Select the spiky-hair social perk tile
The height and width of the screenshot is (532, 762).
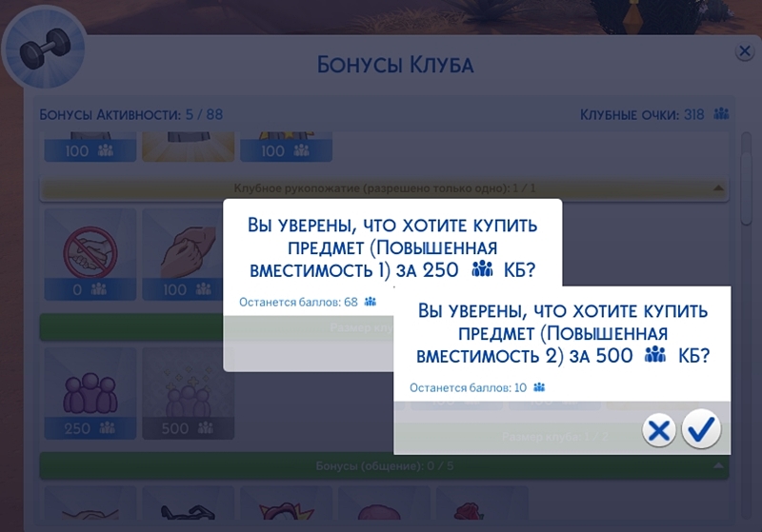pyautogui.click(x=287, y=503)
